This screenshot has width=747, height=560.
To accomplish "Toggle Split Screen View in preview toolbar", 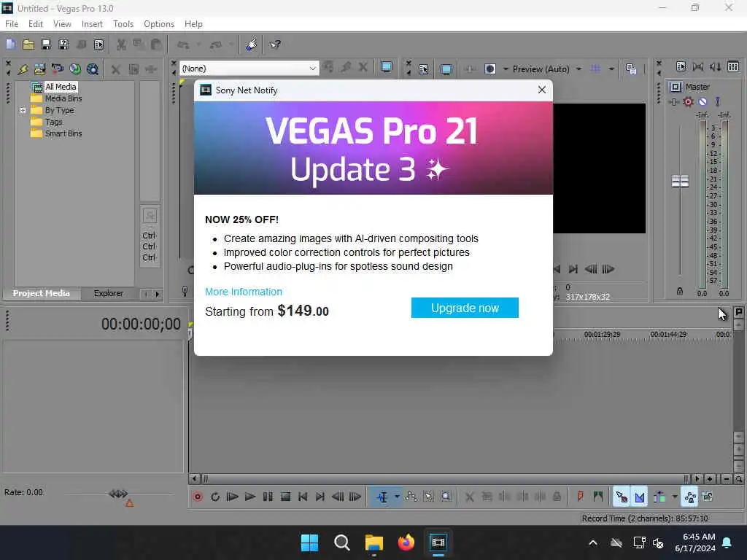I will (489, 69).
